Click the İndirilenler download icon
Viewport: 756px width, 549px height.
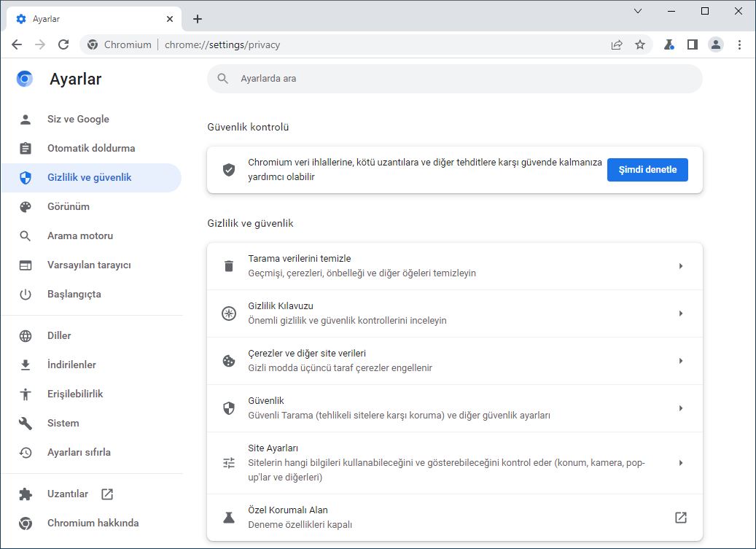(26, 365)
